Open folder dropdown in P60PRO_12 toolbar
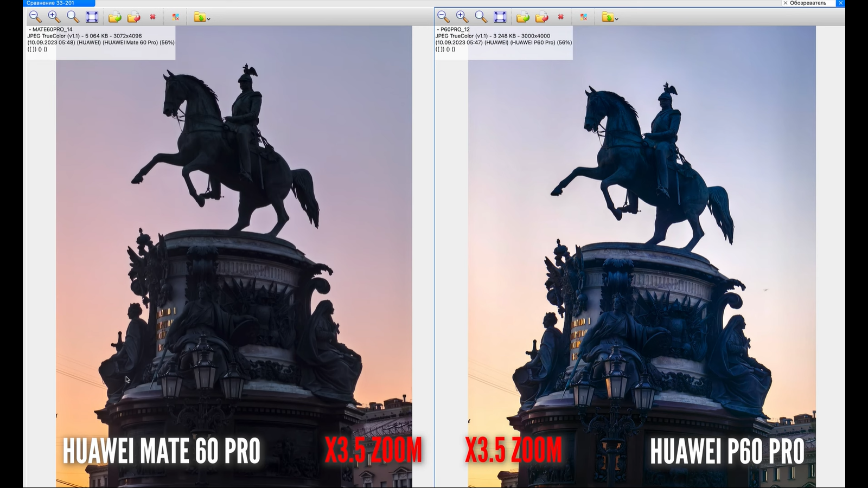This screenshot has height=488, width=868. (610, 17)
